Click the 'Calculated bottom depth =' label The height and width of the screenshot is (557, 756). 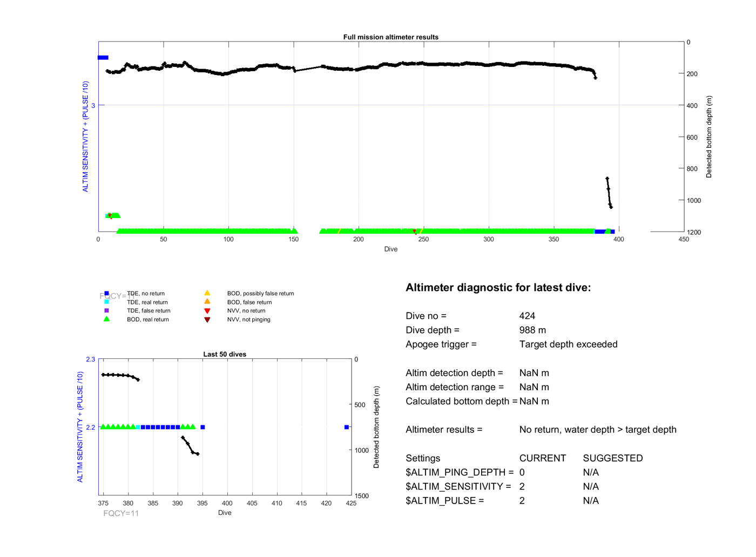pyautogui.click(x=461, y=401)
